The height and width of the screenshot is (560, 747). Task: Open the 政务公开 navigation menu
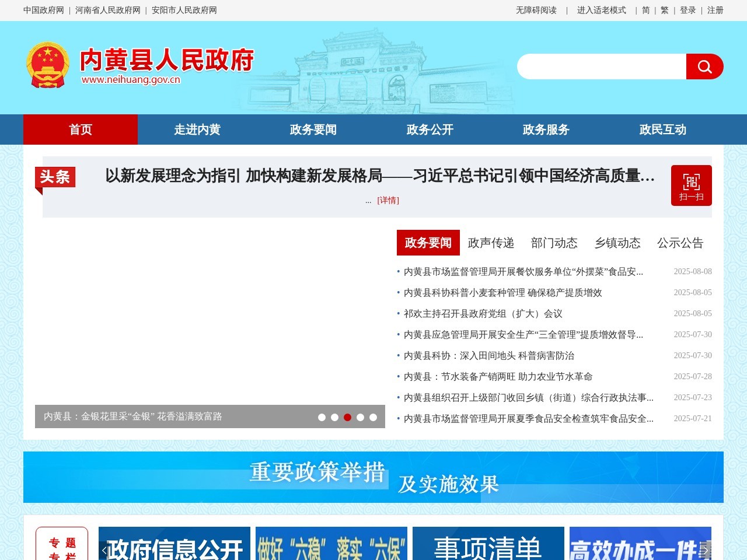(x=430, y=129)
